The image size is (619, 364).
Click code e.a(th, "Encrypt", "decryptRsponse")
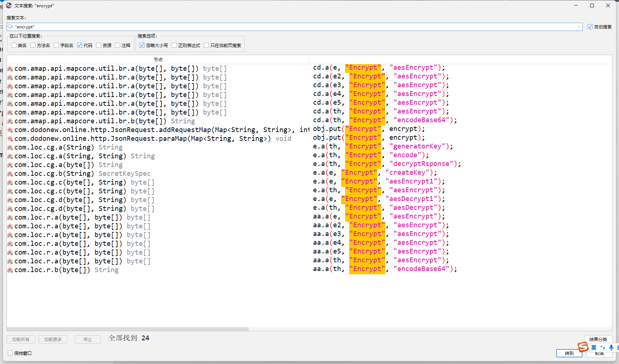pos(387,164)
